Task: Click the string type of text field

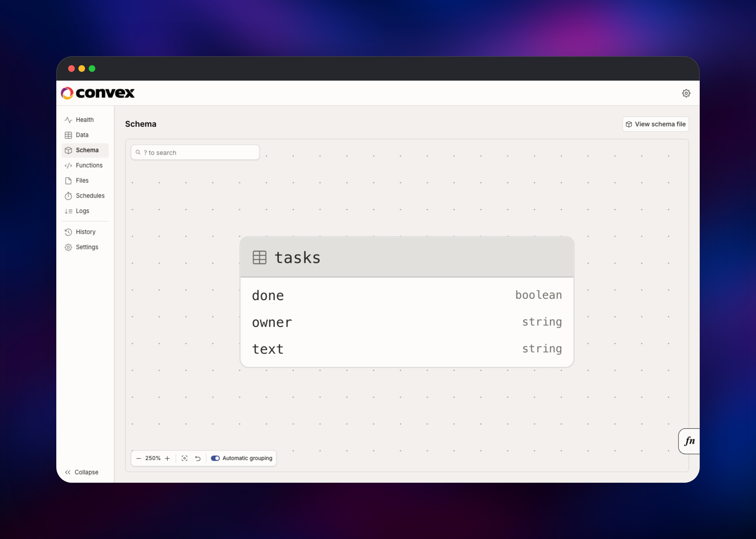Action: (x=542, y=349)
